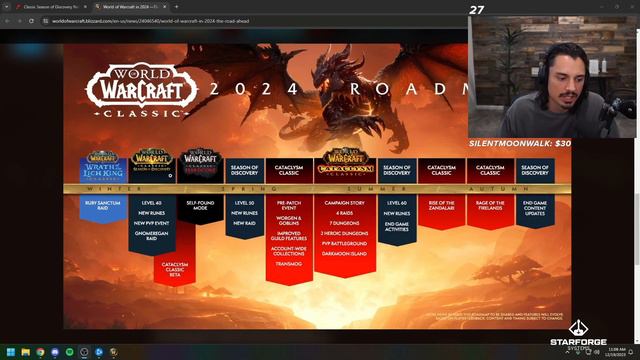Click the 'Level 50' text
The image size is (640, 360).
(244, 203)
